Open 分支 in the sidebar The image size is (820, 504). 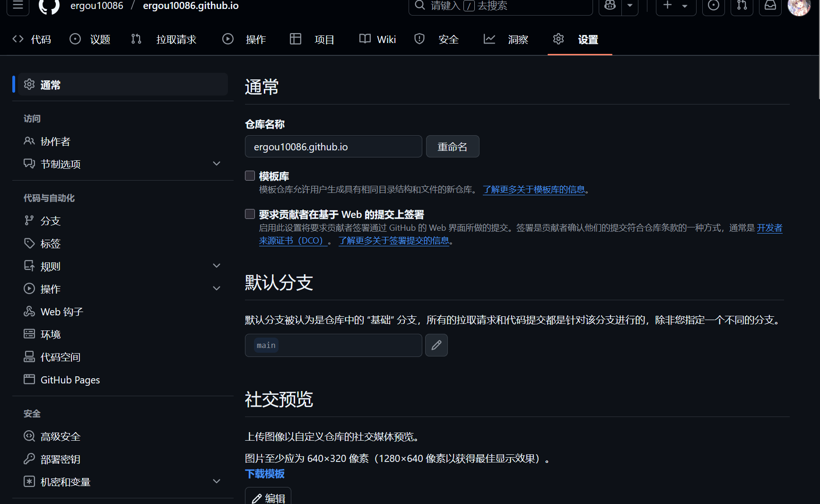[123, 221]
